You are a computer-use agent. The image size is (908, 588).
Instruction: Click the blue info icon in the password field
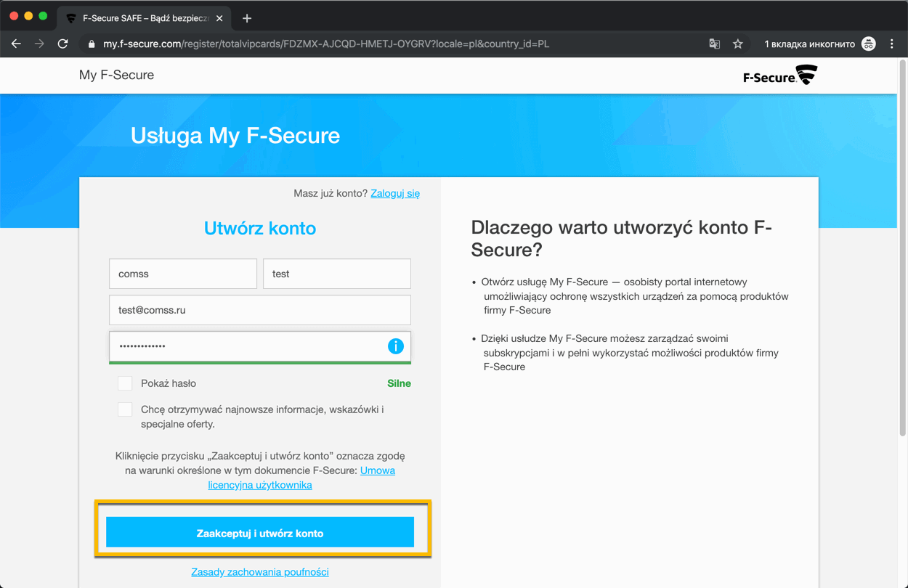point(396,346)
